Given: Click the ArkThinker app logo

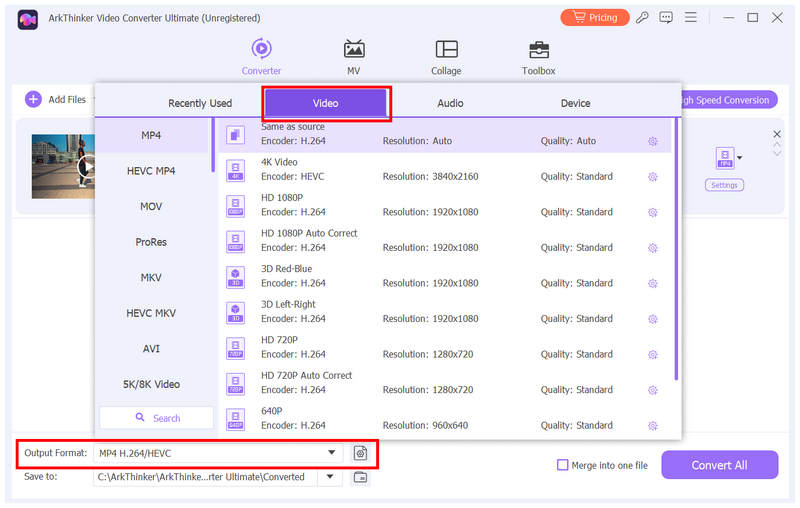Looking at the screenshot, I should coord(28,19).
